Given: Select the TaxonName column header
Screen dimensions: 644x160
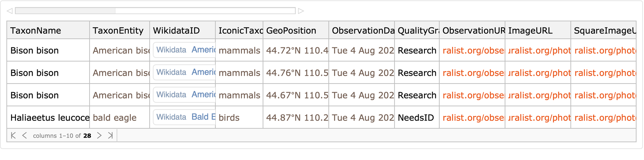Looking at the screenshot, I should coord(36,31).
